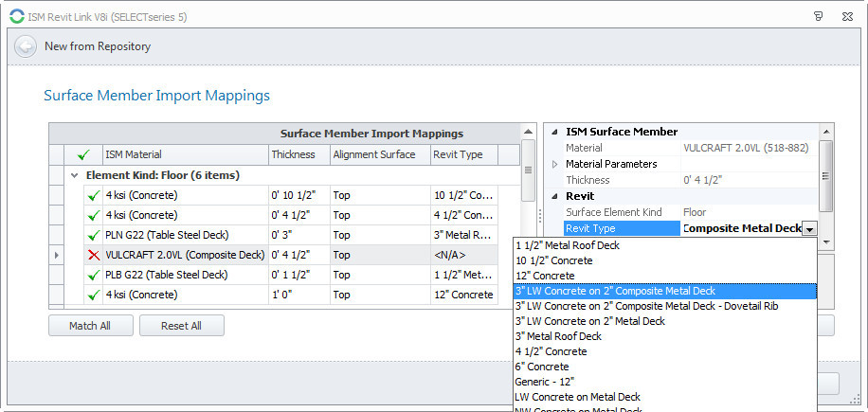Click down arrow of properties panel scrollbar
Viewport: 868px width, 412px height.
pyautogui.click(x=825, y=242)
